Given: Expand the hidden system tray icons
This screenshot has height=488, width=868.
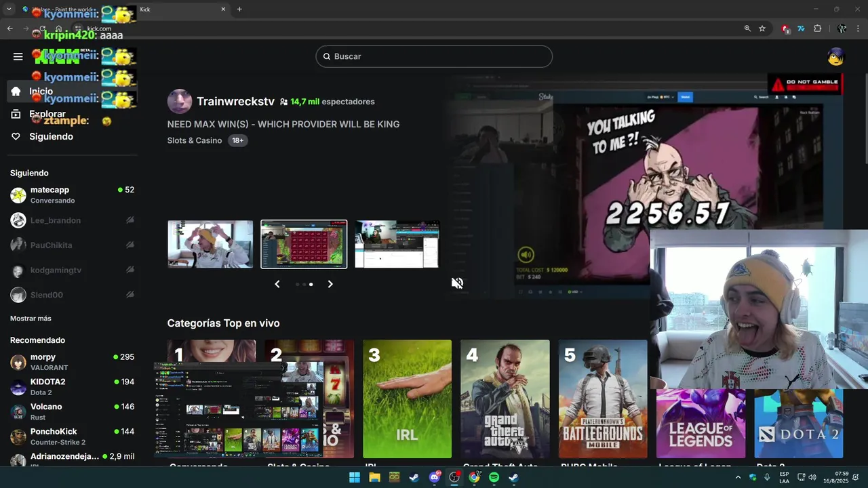Looking at the screenshot, I should click(x=738, y=477).
